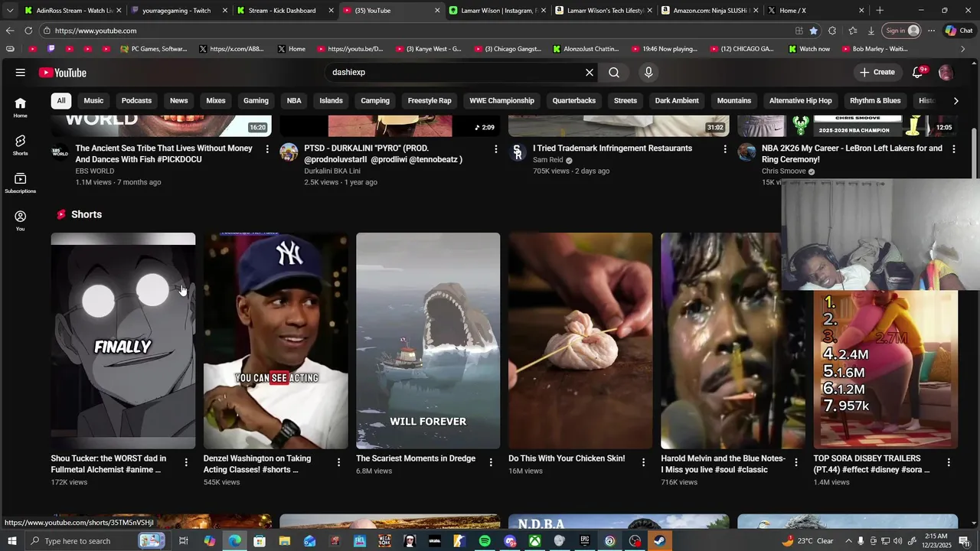Image resolution: width=980 pixels, height=551 pixels.
Task: Go back with the browser back arrow
Action: click(9, 31)
